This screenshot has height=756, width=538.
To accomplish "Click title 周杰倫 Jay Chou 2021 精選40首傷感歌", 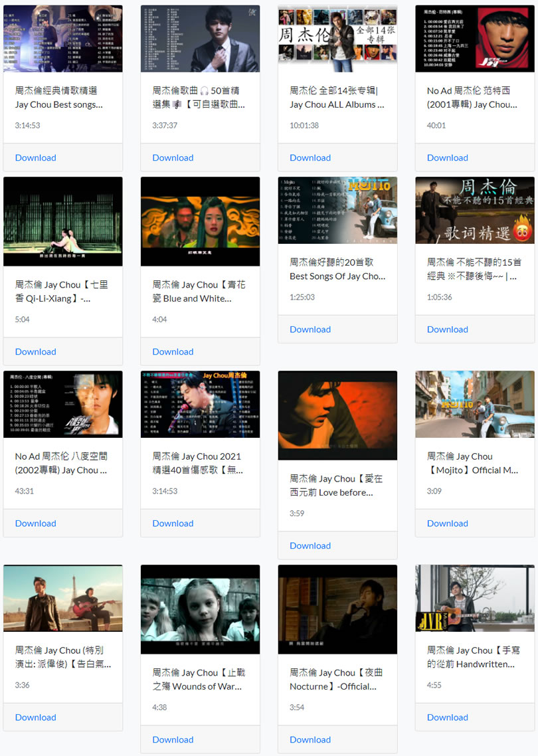I will (x=198, y=463).
